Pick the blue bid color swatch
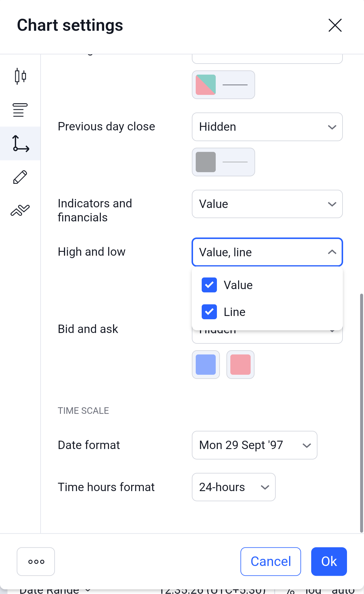The width and height of the screenshot is (364, 594). (206, 365)
